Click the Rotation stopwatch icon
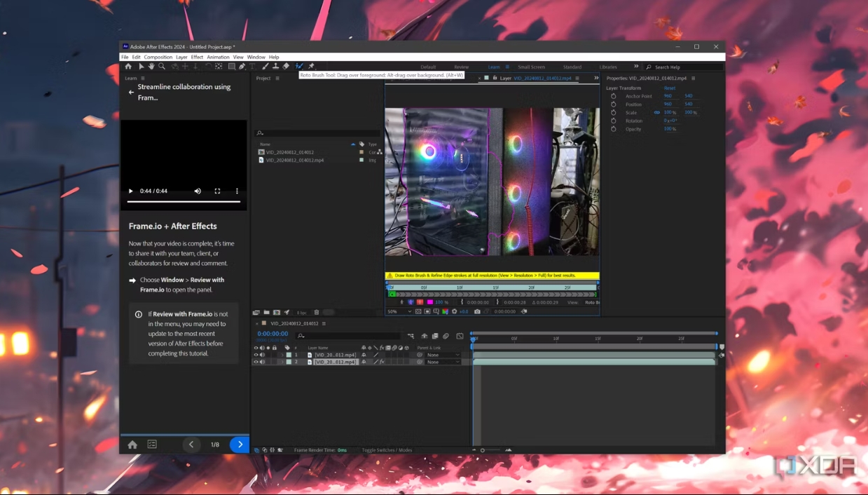Viewport: 868px width, 495px height. 614,121
